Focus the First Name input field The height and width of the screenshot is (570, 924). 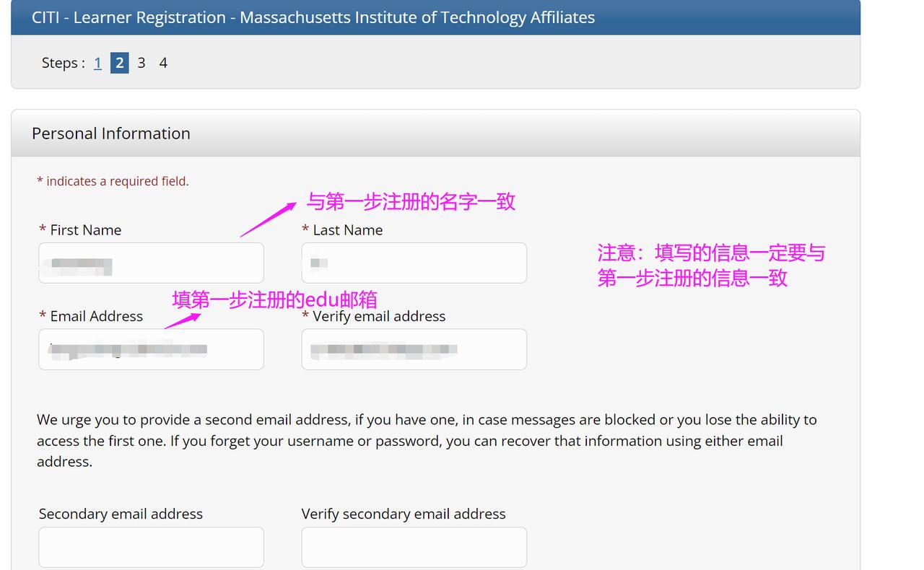click(151, 263)
